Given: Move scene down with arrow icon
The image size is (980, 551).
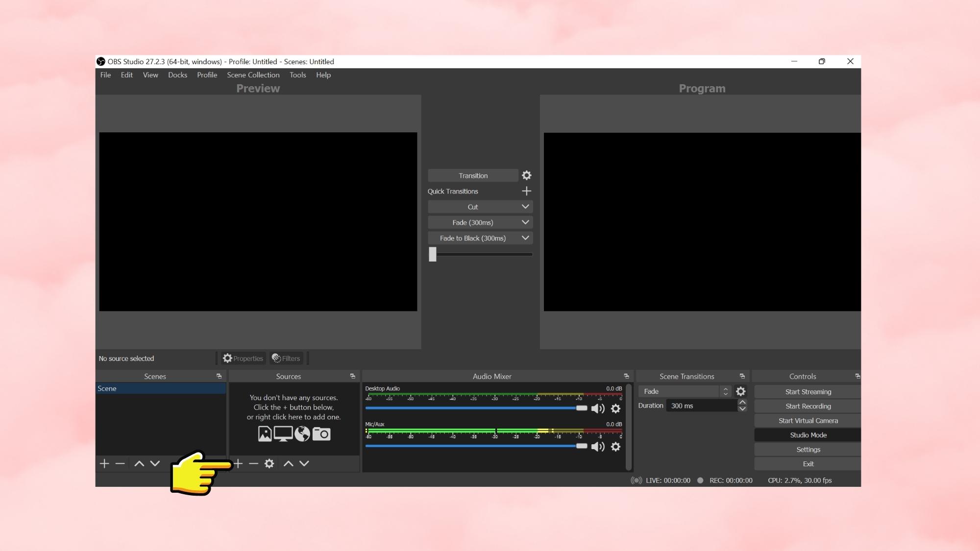Looking at the screenshot, I should click(x=155, y=463).
